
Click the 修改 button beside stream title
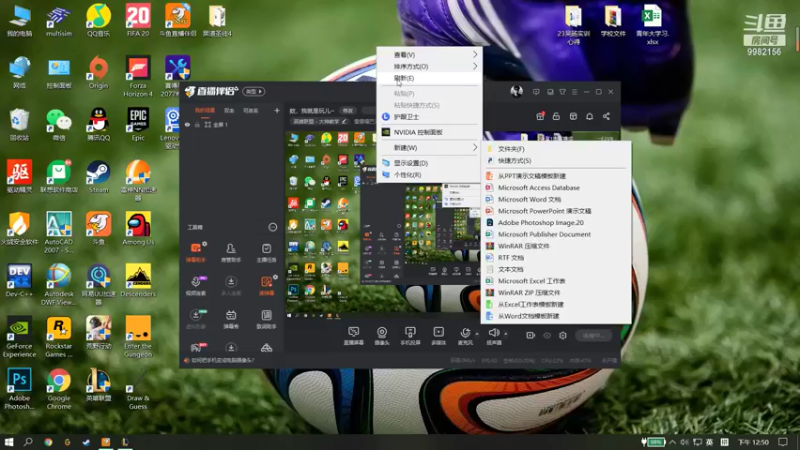348,111
